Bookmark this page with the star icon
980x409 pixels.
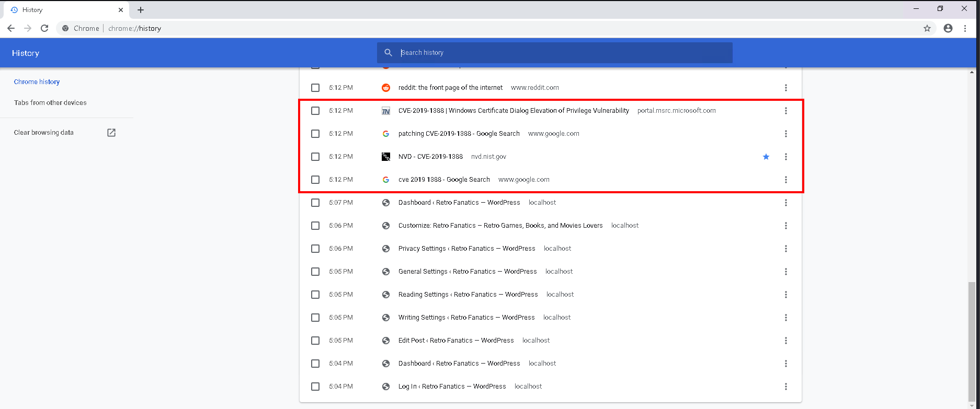point(927,28)
